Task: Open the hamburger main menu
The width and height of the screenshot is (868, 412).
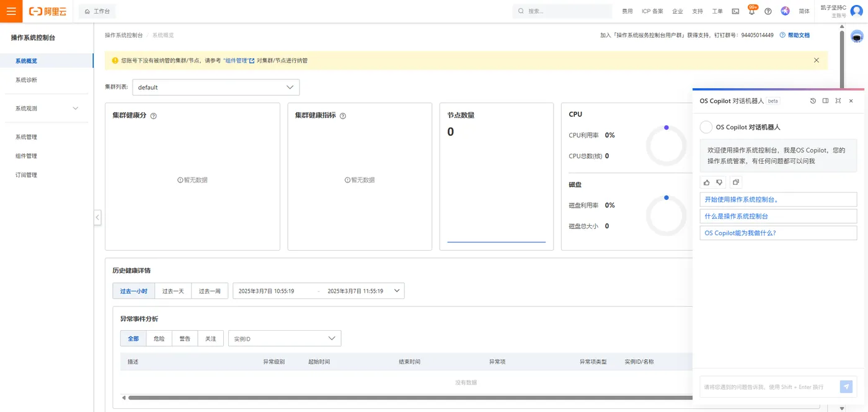Action: point(11,11)
